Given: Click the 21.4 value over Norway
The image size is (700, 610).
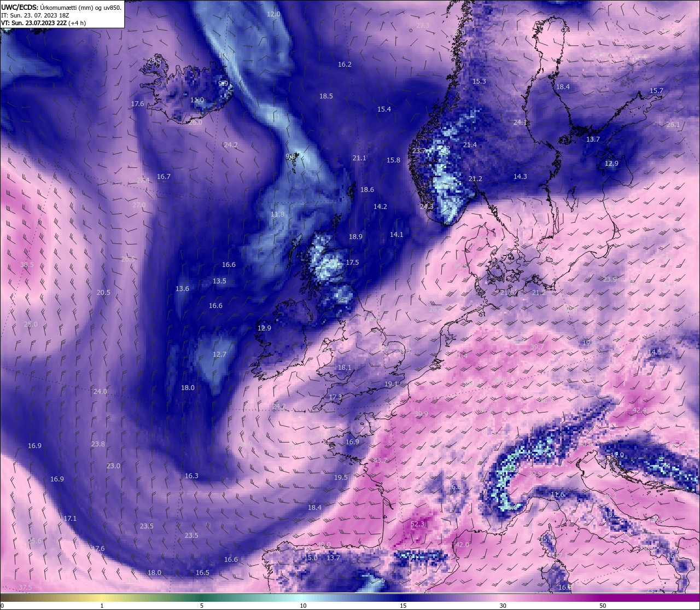Looking at the screenshot, I should pos(470,144).
